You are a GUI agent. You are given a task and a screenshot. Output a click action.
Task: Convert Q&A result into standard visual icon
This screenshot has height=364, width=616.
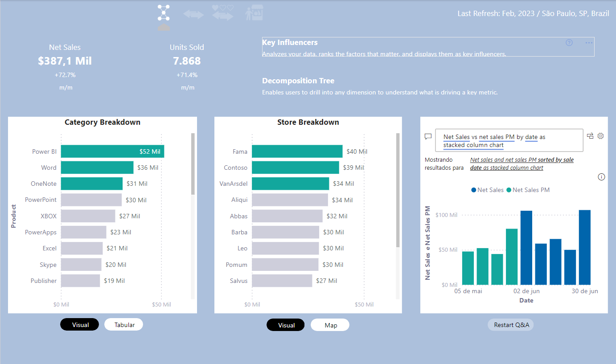coord(590,136)
